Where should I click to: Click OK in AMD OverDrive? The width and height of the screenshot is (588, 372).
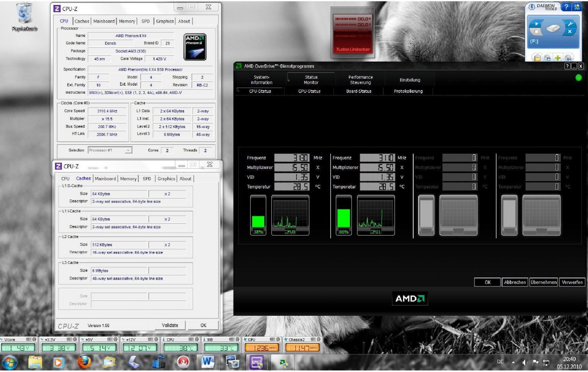click(487, 282)
